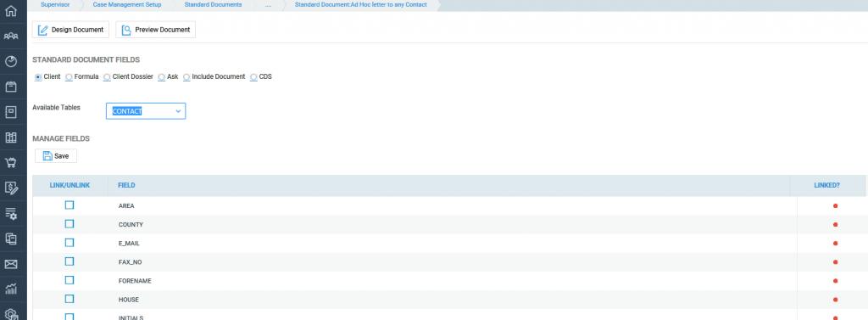Go to Case Management Setup breadcrumb

(127, 4)
